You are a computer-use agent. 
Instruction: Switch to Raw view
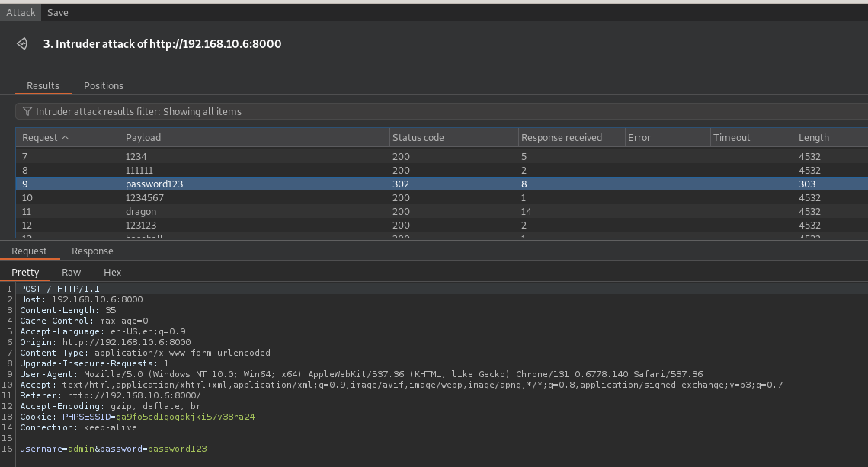(x=72, y=272)
